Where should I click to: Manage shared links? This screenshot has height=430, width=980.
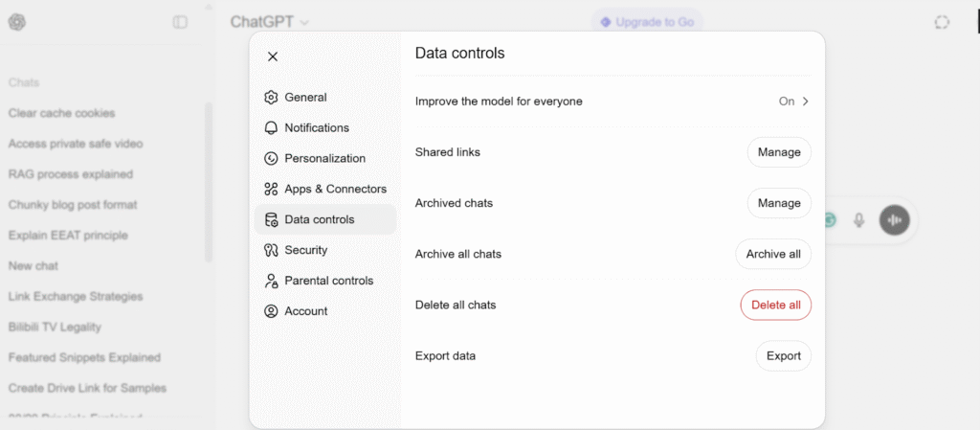779,152
